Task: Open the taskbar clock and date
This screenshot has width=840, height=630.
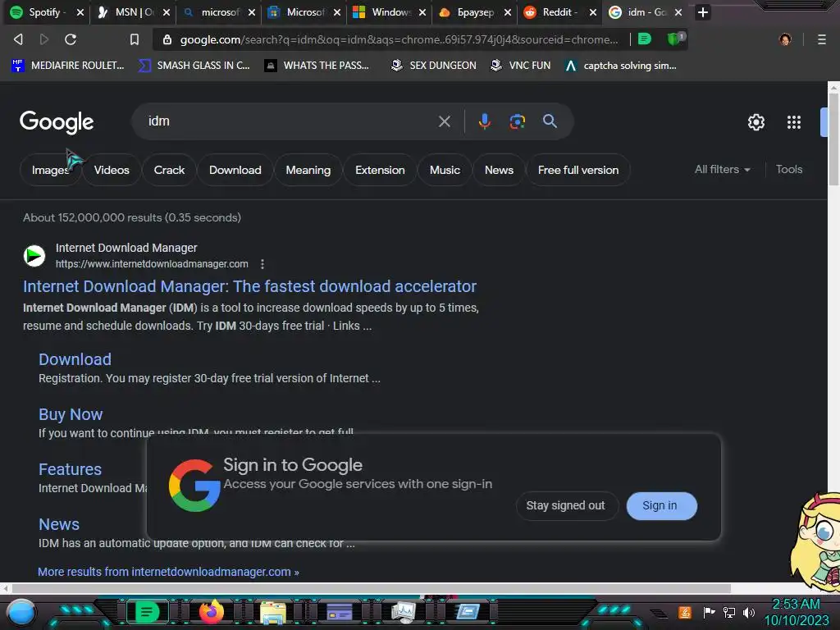Action: tap(796, 612)
